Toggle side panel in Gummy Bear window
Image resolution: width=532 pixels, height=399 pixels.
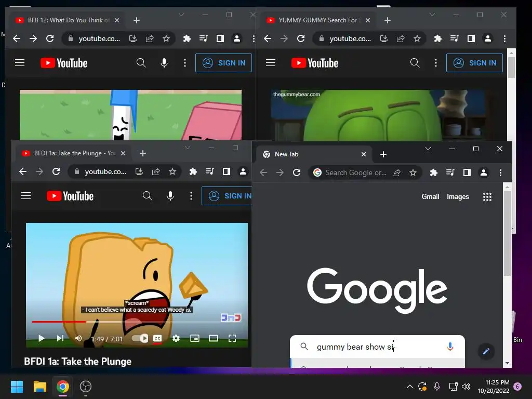[471, 38]
